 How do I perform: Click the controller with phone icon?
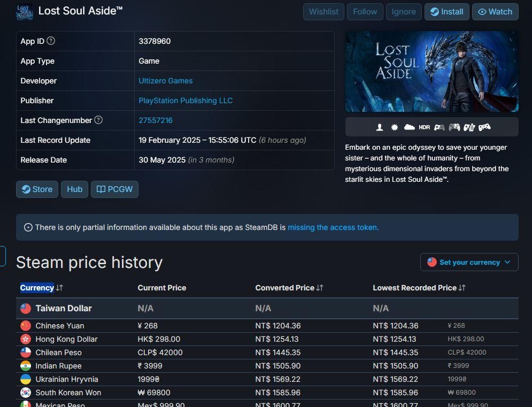click(469, 127)
